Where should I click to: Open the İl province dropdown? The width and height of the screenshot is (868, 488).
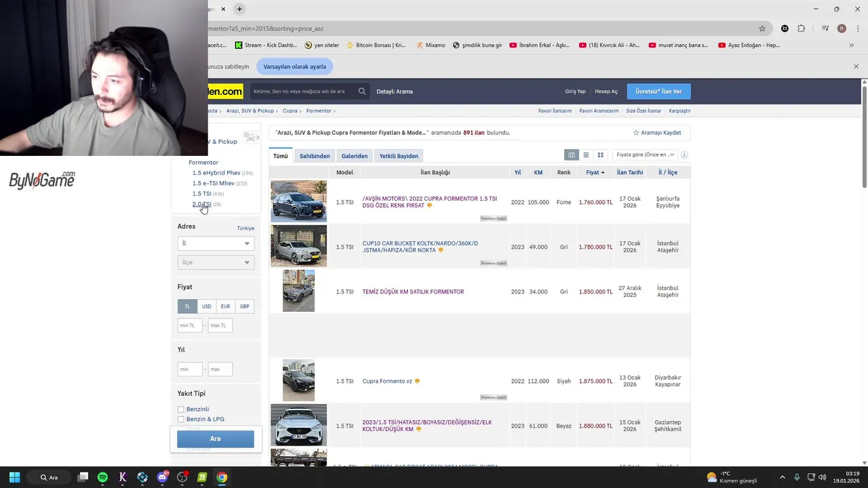(x=216, y=243)
